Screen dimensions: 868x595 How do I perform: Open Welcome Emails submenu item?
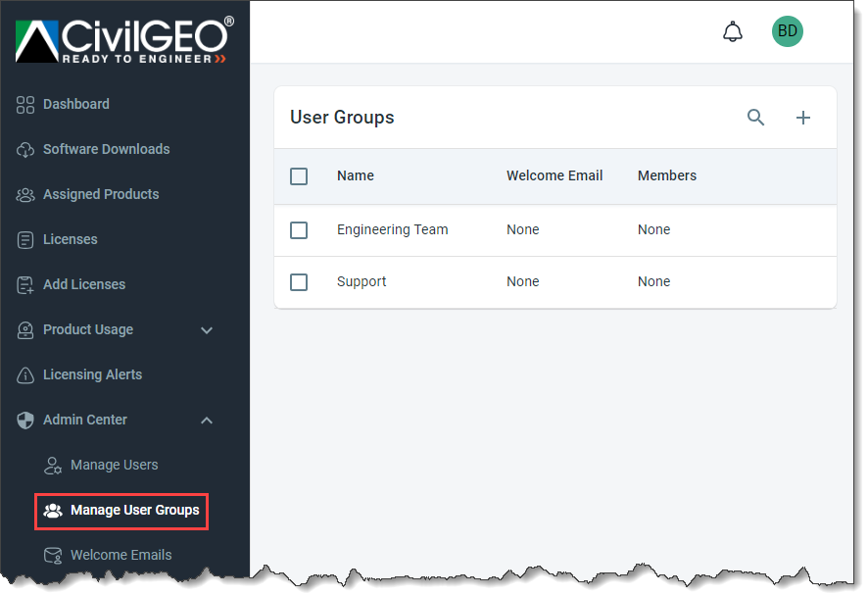click(121, 555)
